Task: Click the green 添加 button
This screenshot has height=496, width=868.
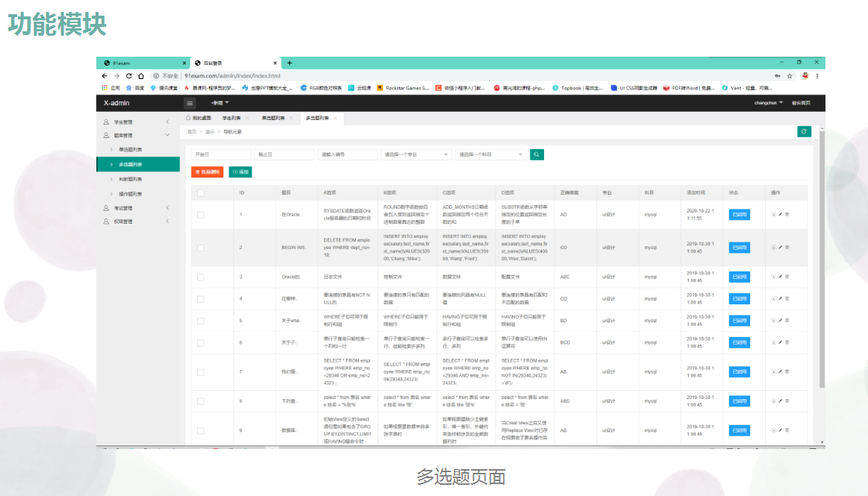Action: click(x=240, y=172)
